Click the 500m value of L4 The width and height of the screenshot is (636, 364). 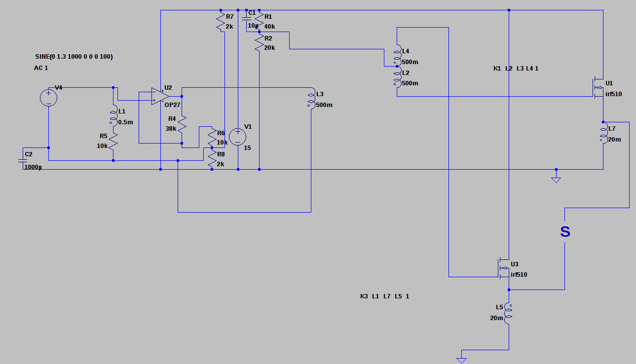click(x=410, y=62)
